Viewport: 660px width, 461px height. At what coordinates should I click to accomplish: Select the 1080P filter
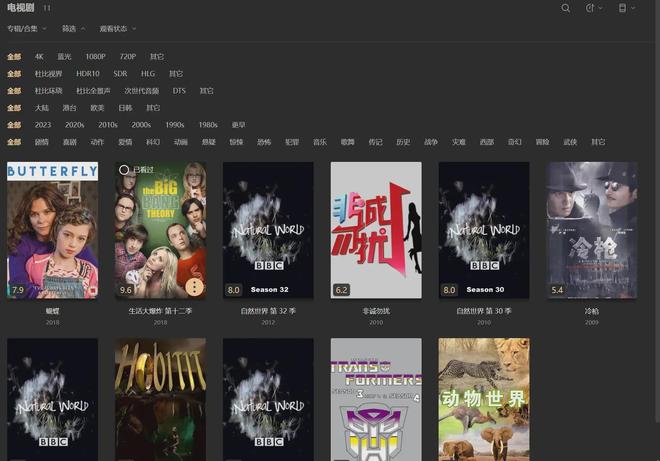tap(95, 56)
